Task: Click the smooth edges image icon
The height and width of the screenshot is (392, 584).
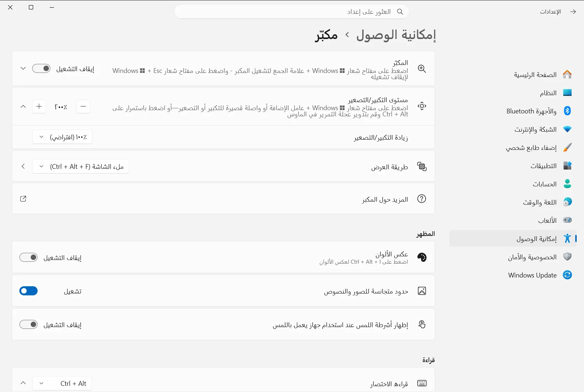Action: [x=422, y=291]
